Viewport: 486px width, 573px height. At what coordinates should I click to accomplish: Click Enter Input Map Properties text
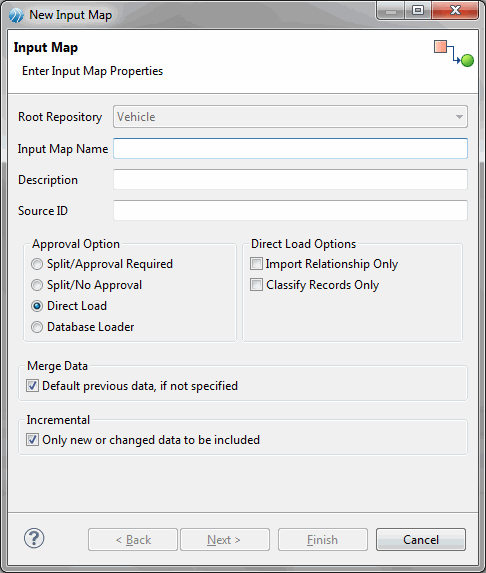(x=92, y=71)
